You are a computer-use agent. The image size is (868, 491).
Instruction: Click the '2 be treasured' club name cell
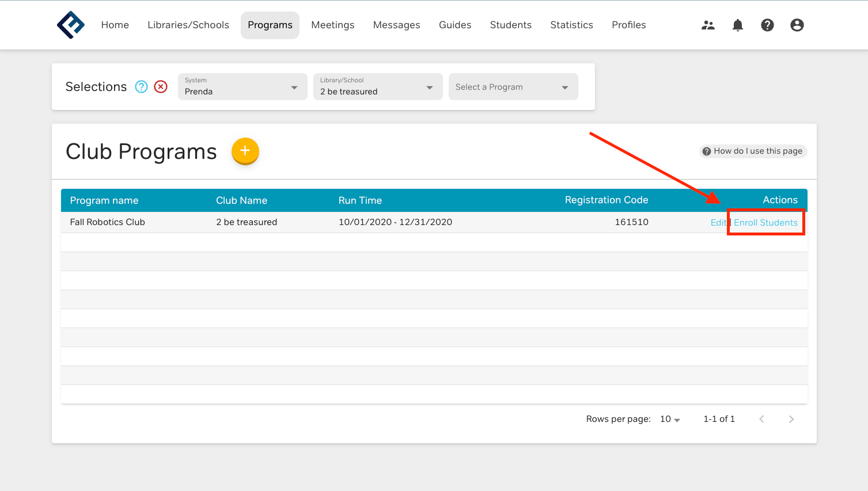(x=247, y=222)
